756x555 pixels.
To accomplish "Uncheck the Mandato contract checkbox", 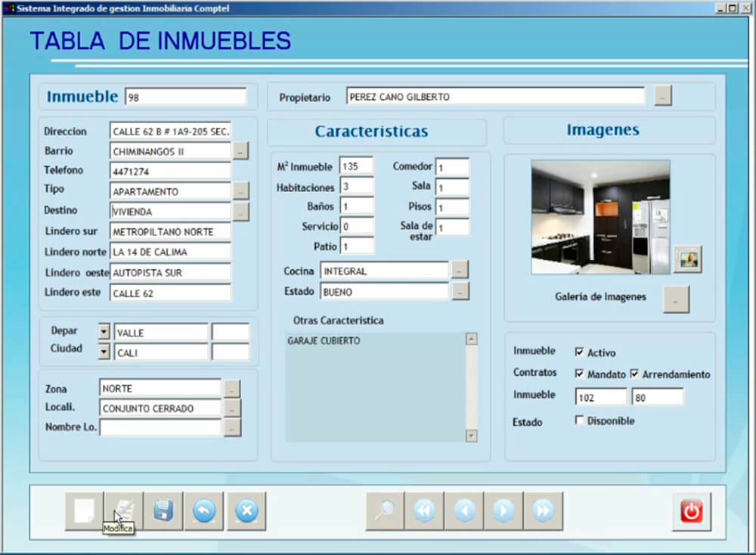I will coord(580,374).
